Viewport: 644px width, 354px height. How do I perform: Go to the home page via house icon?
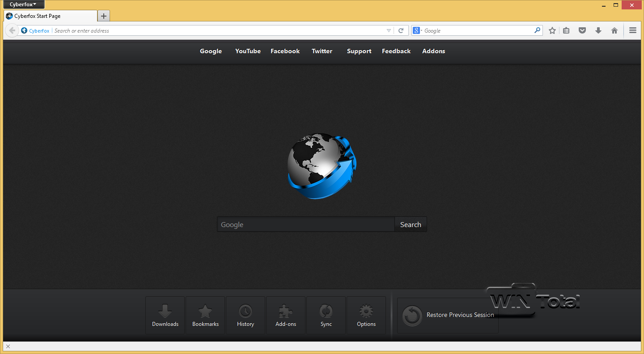(614, 30)
